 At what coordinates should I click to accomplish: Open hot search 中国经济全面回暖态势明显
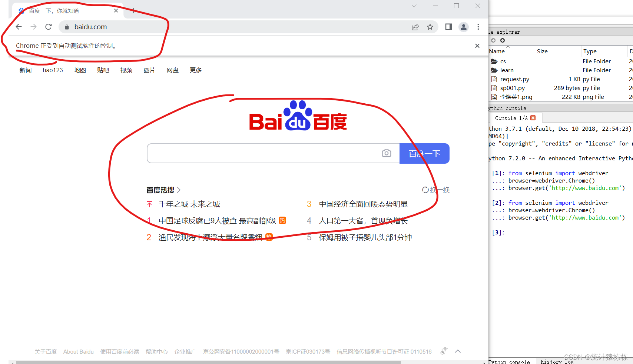click(x=363, y=204)
